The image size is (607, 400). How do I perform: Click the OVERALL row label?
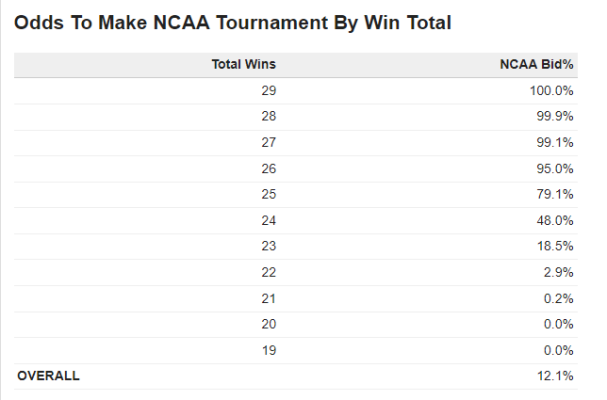(x=48, y=376)
